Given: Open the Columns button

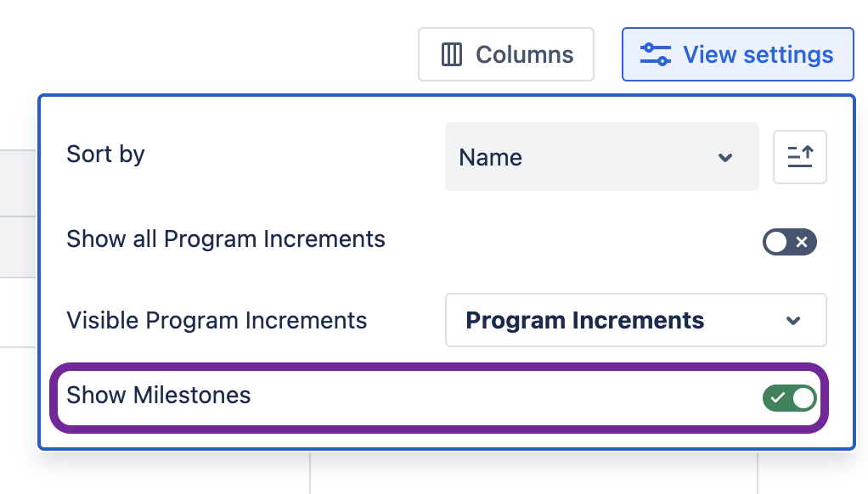Looking at the screenshot, I should 506,55.
